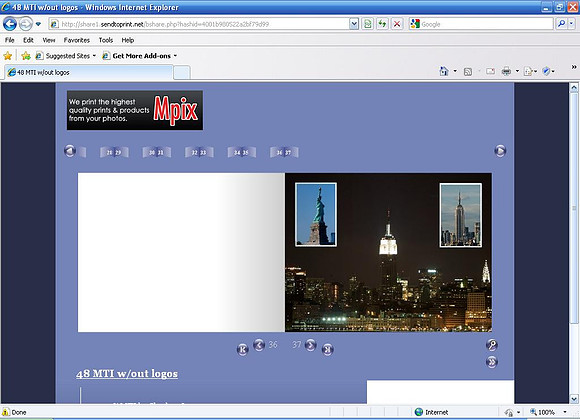580x420 pixels.
Task: Click the red Stop loading button
Action: (397, 24)
